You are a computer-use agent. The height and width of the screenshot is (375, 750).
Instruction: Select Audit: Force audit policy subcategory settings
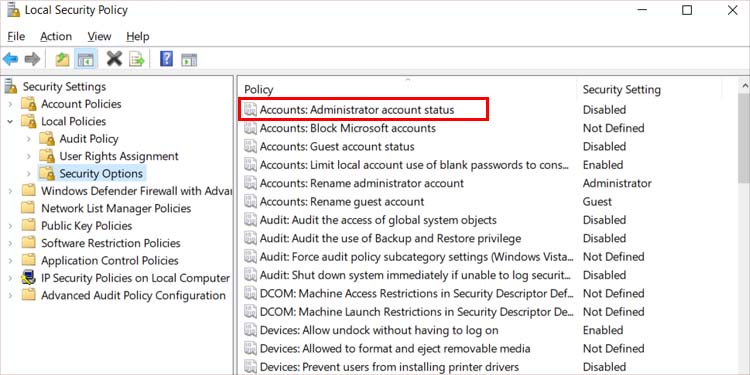tap(416, 257)
